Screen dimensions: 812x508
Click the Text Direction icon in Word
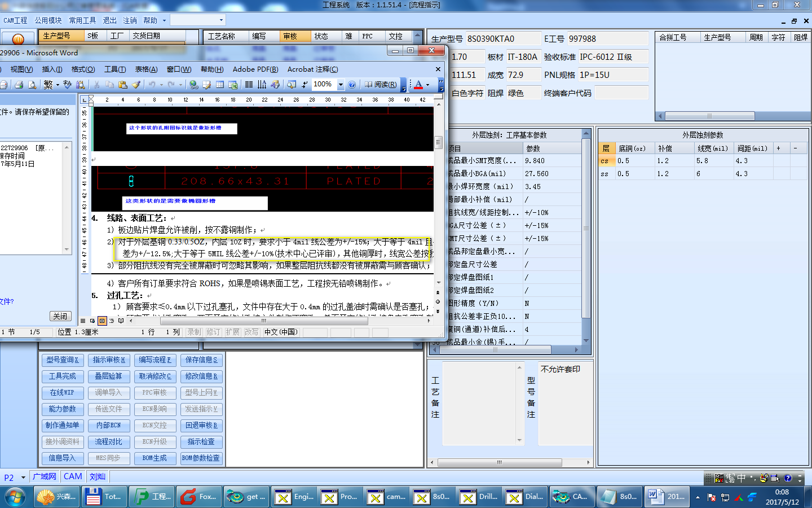tap(262, 85)
